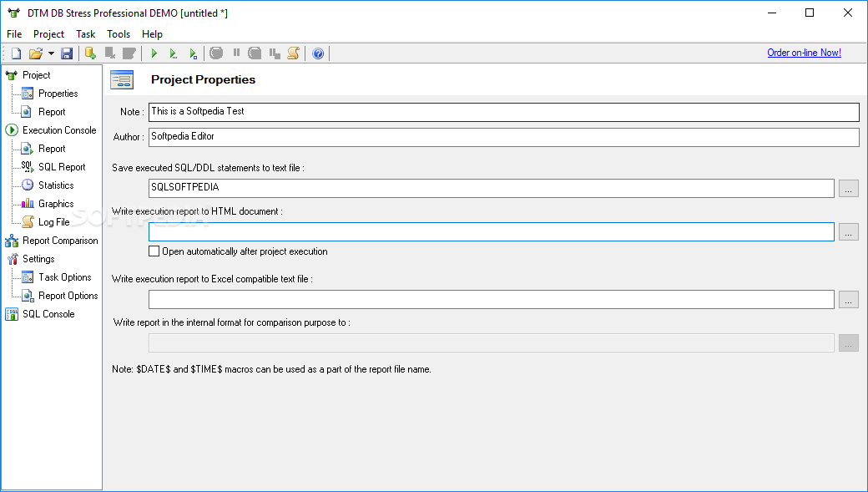Click the grayed edit task icon
The height and width of the screenshot is (492, 868).
click(129, 53)
